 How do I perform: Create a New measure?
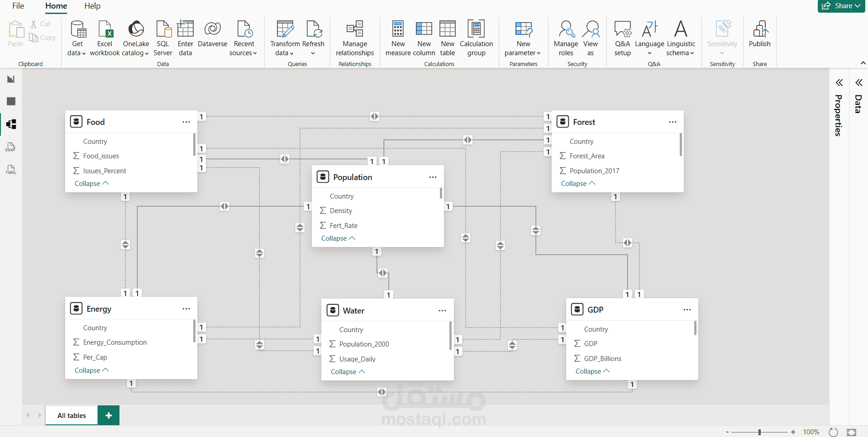point(398,38)
